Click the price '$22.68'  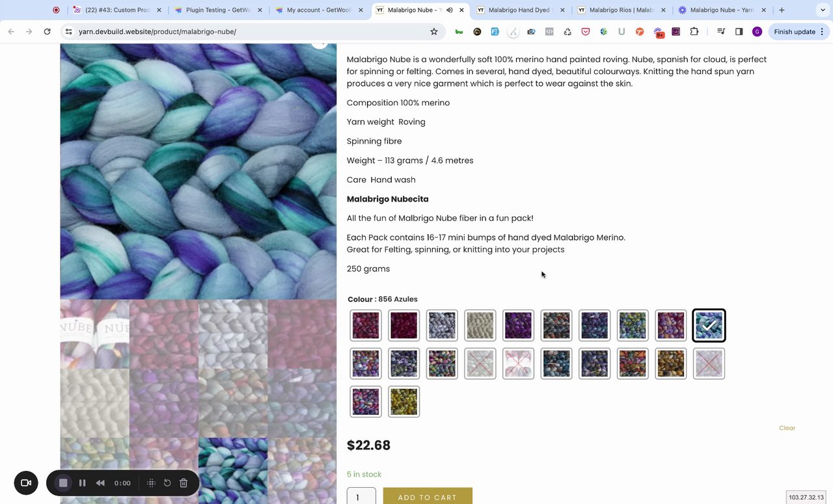coord(369,445)
